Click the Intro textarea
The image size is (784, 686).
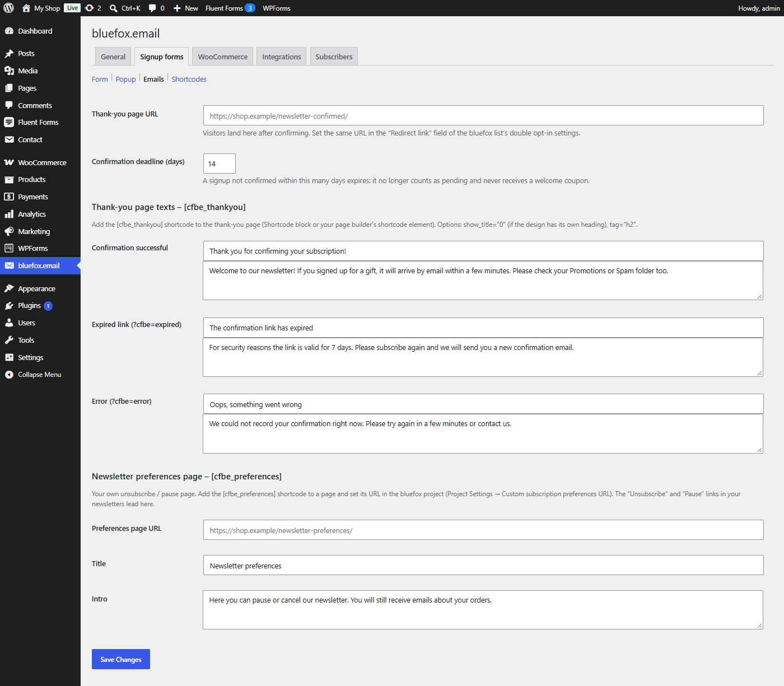tap(483, 610)
